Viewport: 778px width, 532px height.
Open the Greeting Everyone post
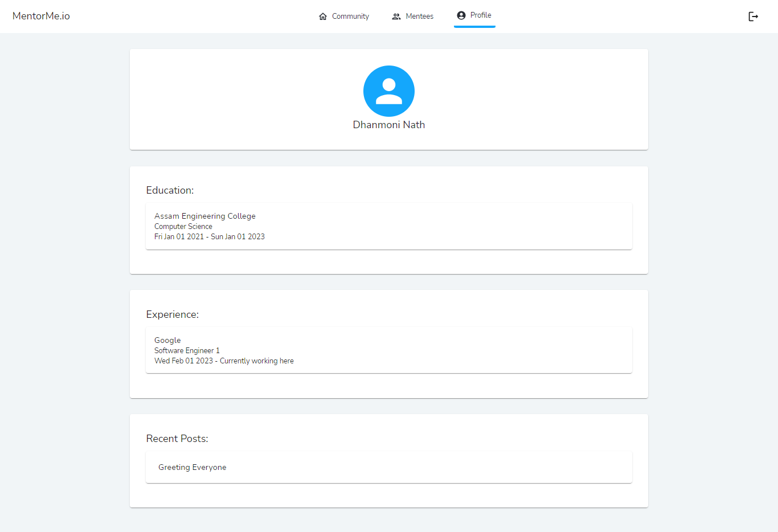click(192, 467)
